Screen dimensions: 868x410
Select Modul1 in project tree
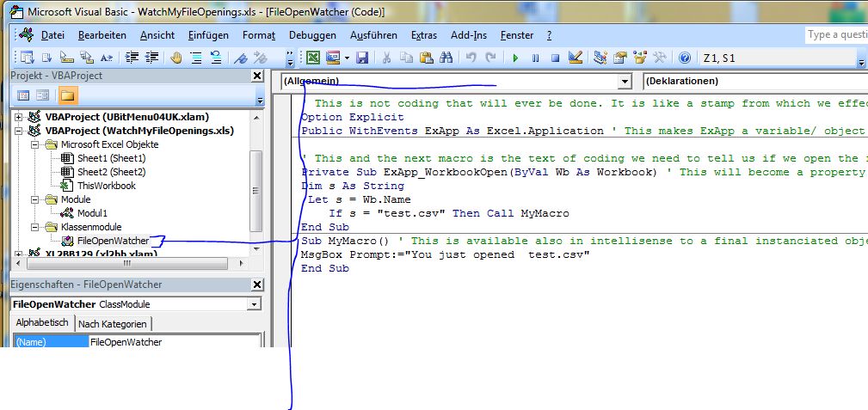pyautogui.click(x=92, y=213)
